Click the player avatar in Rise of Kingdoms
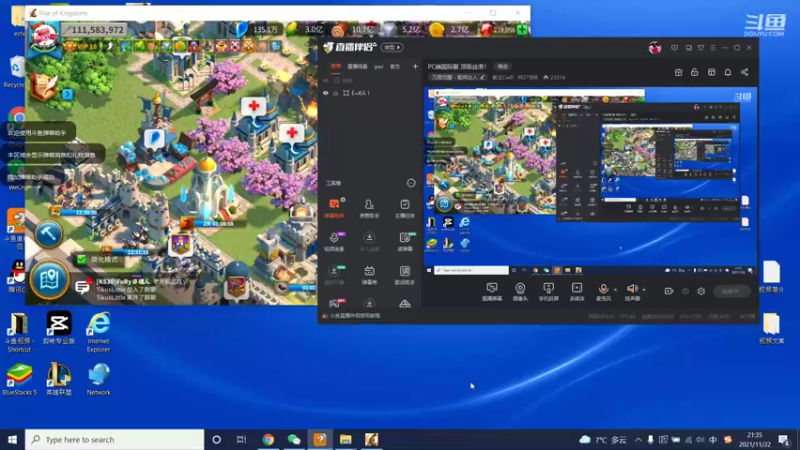 pyautogui.click(x=44, y=36)
